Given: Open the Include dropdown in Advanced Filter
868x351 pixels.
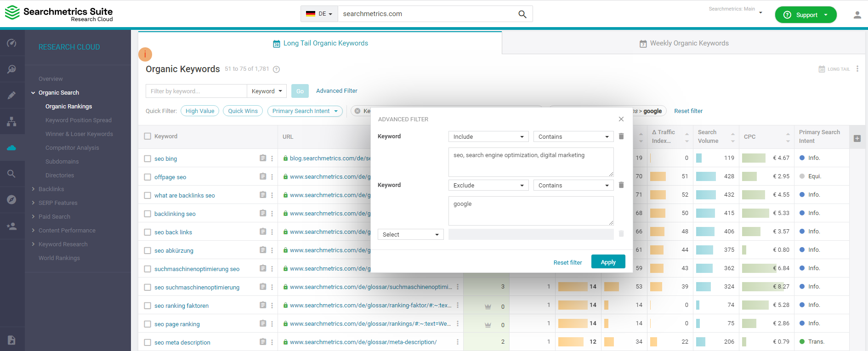Looking at the screenshot, I should pyautogui.click(x=488, y=136).
